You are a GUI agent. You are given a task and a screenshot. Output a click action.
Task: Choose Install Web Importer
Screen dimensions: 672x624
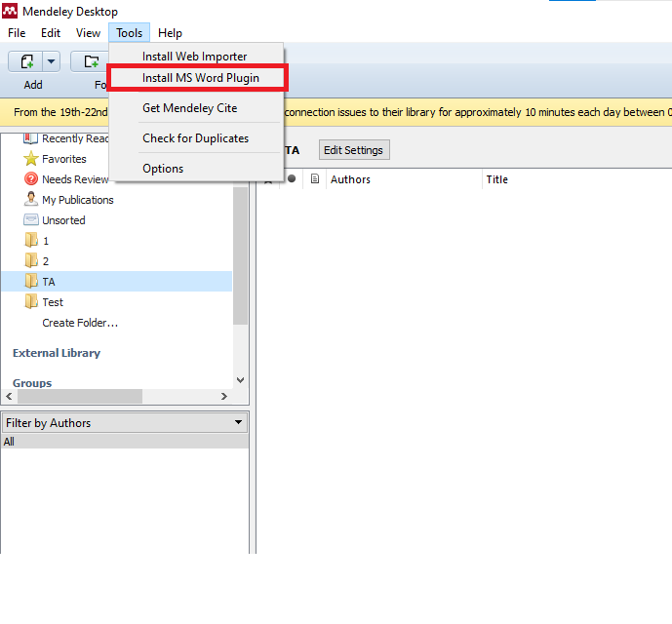pos(194,57)
